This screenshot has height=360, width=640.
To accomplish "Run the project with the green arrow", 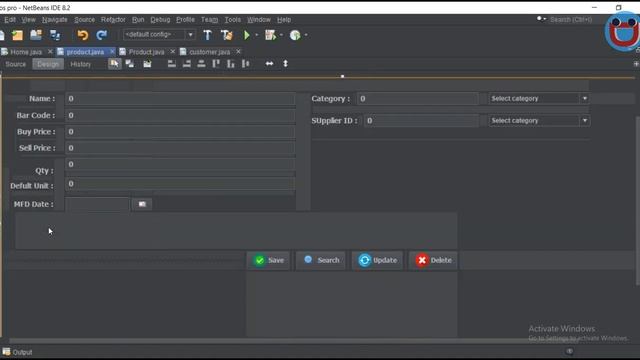I will pyautogui.click(x=247, y=35).
